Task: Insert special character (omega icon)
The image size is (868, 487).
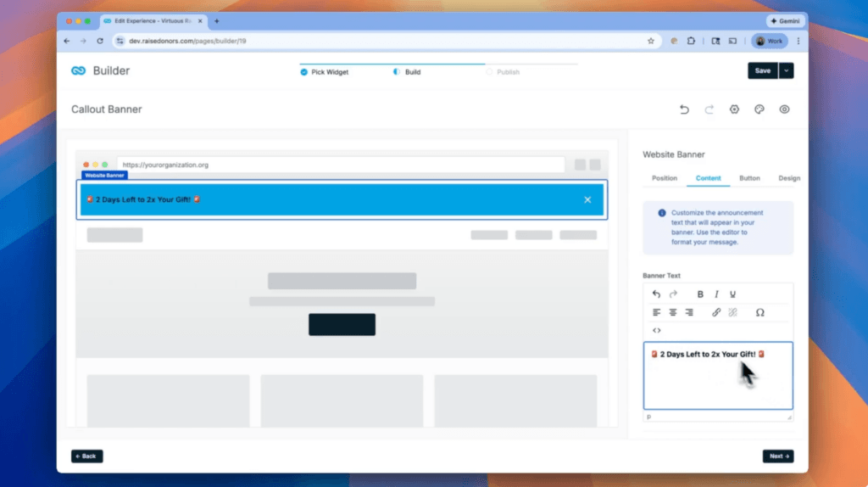Action: tap(760, 312)
